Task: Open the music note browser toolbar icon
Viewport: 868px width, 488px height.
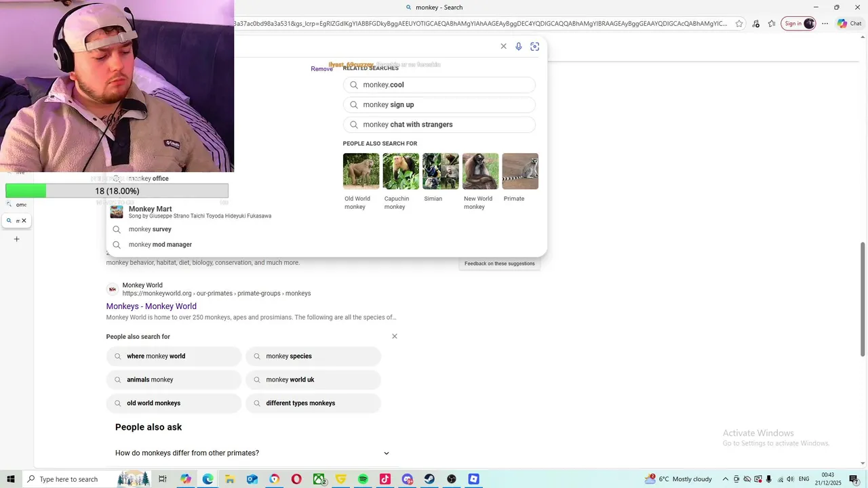Action: coord(755,24)
